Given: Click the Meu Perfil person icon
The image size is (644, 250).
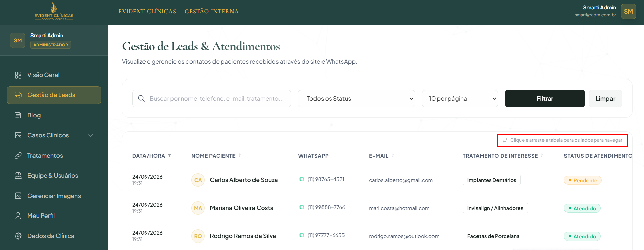Looking at the screenshot, I should pyautogui.click(x=18, y=216).
